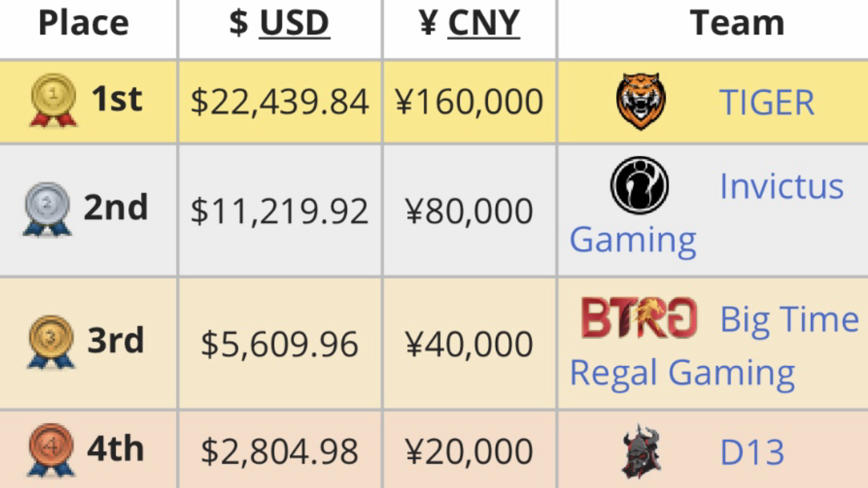This screenshot has height=488, width=868.
Task: Click the BTRG team logo
Action: coord(639,318)
